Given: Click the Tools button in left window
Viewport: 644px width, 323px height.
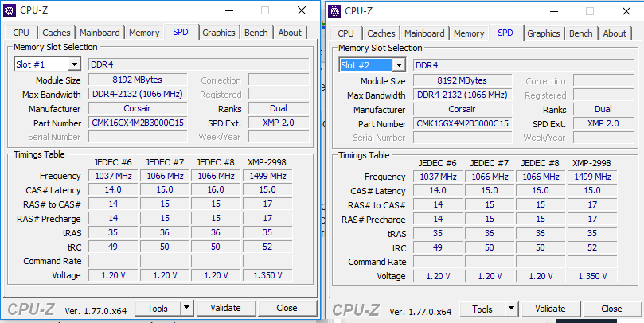Looking at the screenshot, I should click(158, 308).
